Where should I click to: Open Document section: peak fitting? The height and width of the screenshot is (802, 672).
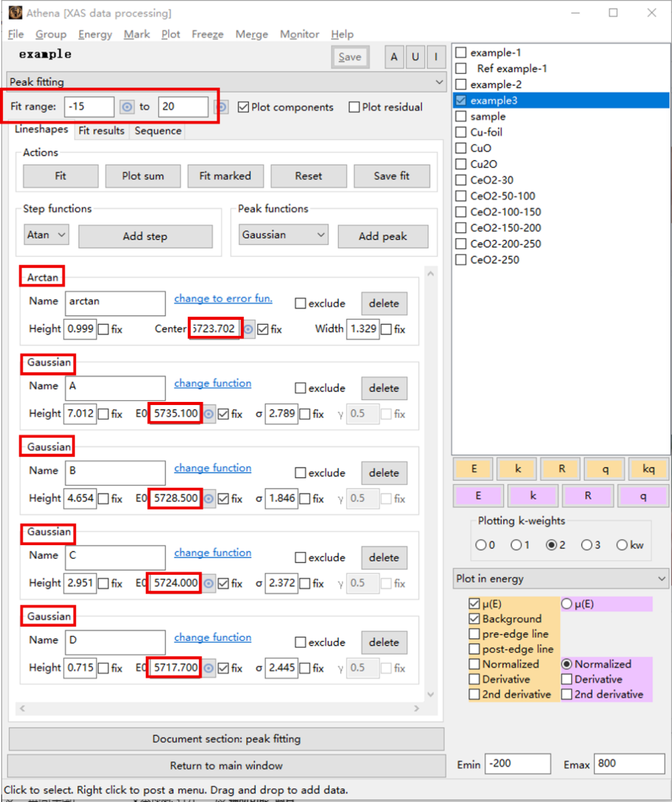coord(226,739)
